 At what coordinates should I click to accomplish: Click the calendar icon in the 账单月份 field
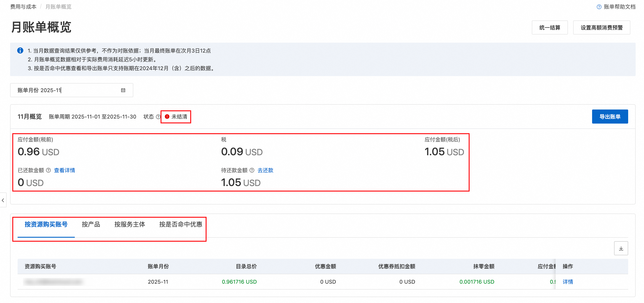(123, 90)
